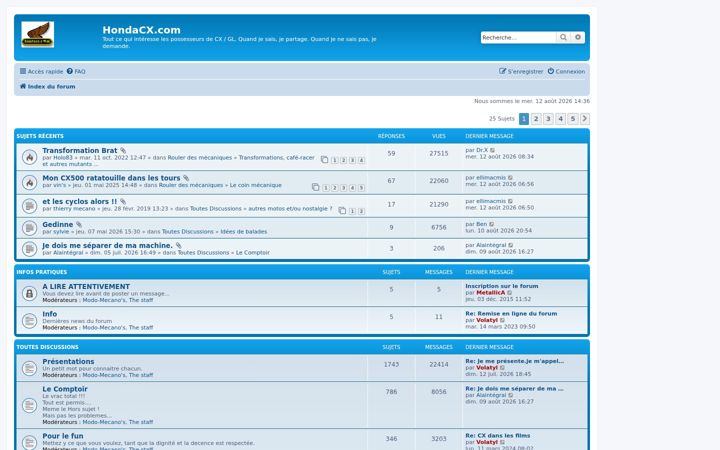View latest post in Mon CX500 by ellimacmis
720x450 pixels.
(x=511, y=178)
